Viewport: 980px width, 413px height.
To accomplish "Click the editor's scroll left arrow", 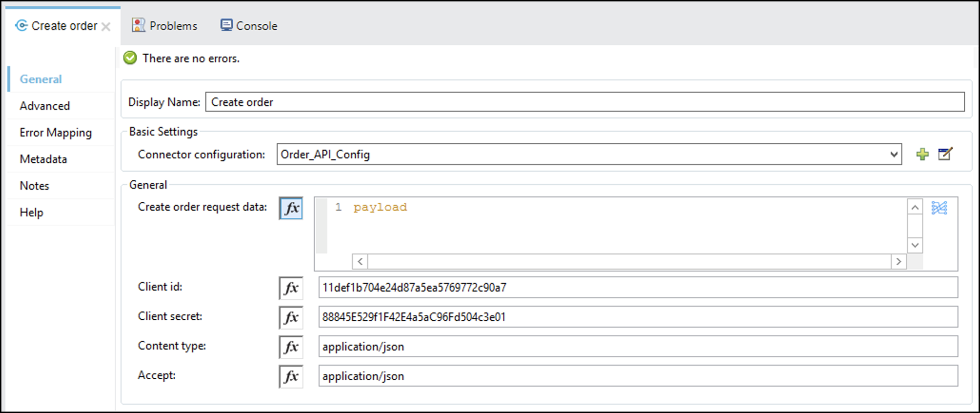I will tap(360, 261).
